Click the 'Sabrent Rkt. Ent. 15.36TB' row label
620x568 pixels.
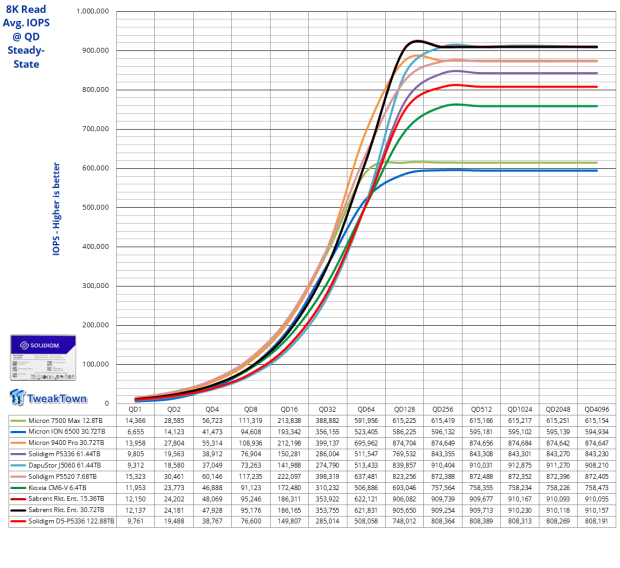[66, 499]
